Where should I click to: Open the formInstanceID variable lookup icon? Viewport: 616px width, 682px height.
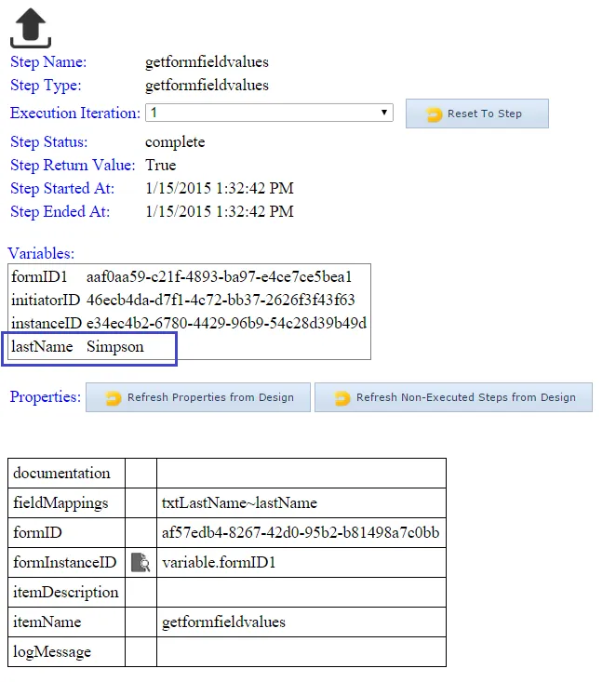coord(141,562)
